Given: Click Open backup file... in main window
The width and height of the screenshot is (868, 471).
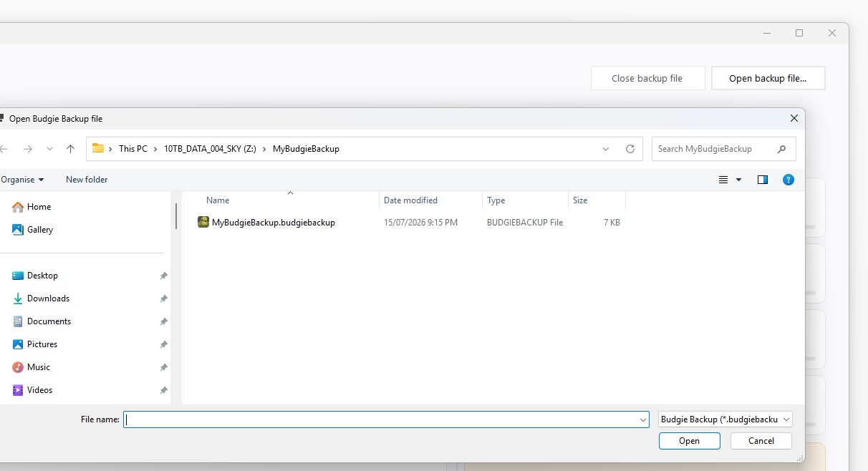Looking at the screenshot, I should coord(768,78).
